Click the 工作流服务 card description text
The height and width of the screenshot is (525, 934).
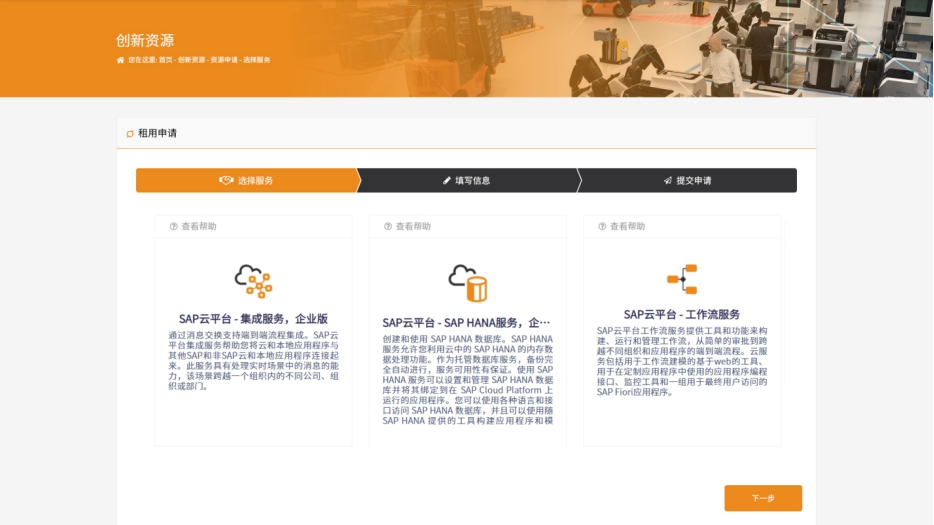tap(682, 361)
